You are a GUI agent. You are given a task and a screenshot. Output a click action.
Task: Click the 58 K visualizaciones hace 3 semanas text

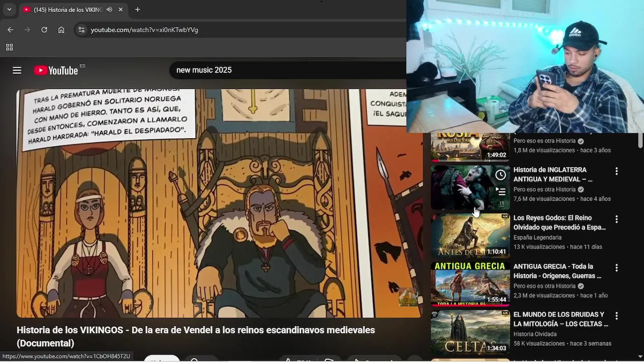[x=562, y=344]
